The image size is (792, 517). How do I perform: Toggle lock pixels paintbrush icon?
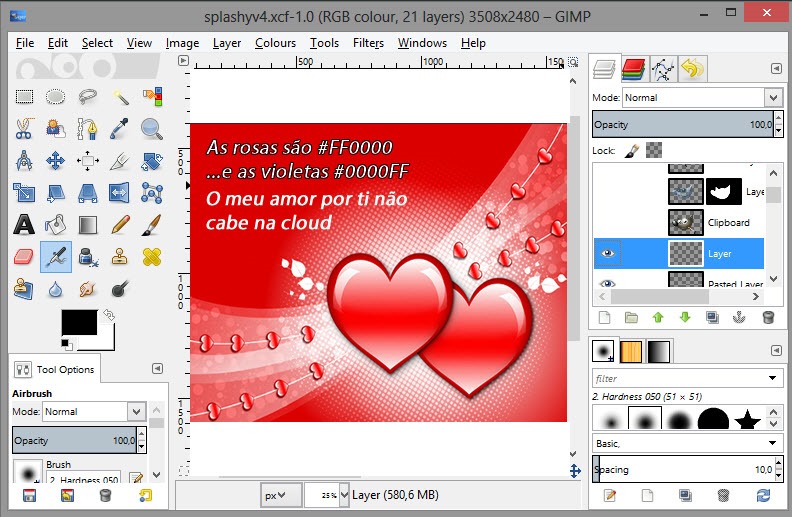point(631,150)
